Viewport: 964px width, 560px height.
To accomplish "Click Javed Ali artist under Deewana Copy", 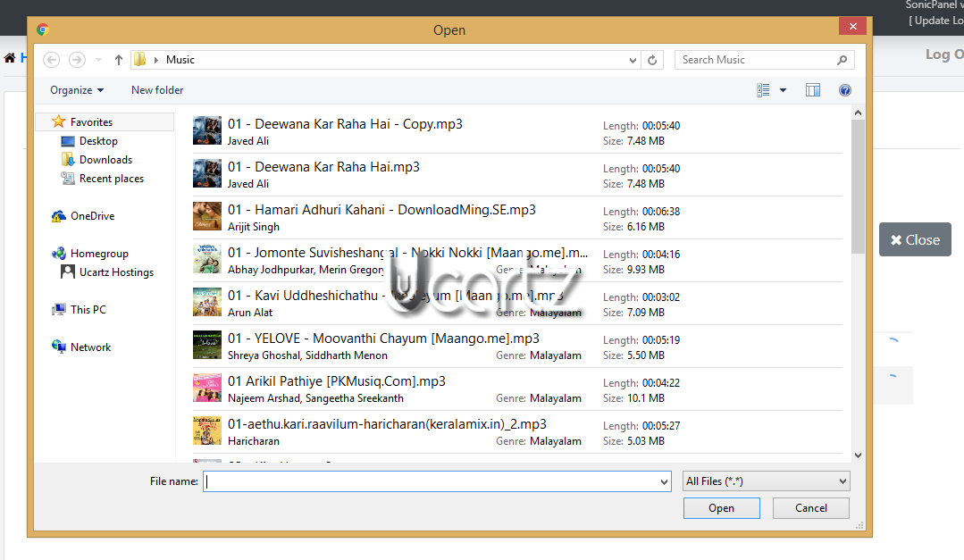I will (248, 141).
